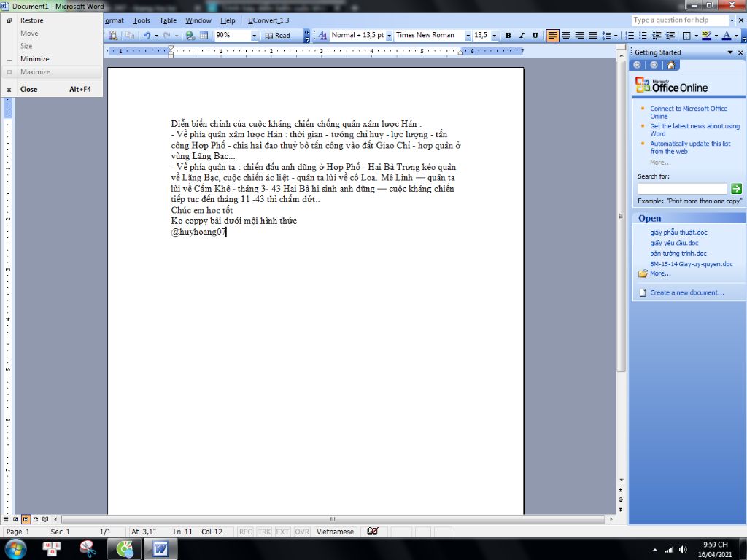Click the Line Spacing icon
This screenshot has width=747, height=560.
(606, 35)
